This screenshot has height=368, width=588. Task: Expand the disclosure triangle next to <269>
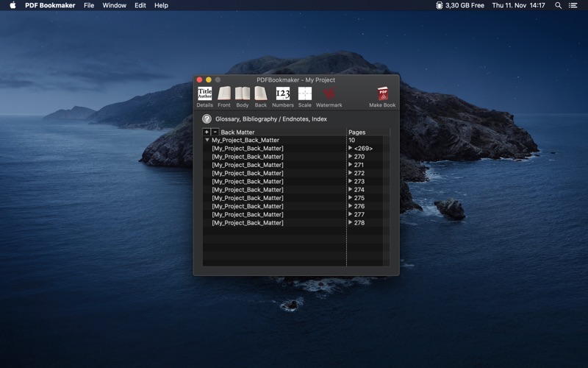(x=351, y=148)
